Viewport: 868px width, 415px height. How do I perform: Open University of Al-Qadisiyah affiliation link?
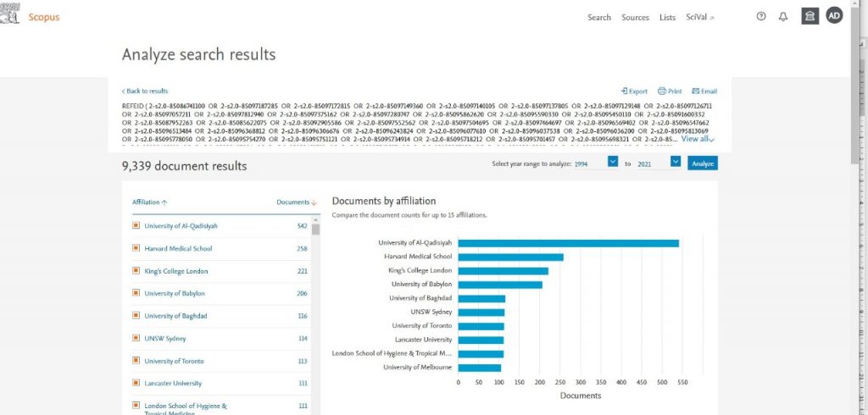(x=181, y=226)
